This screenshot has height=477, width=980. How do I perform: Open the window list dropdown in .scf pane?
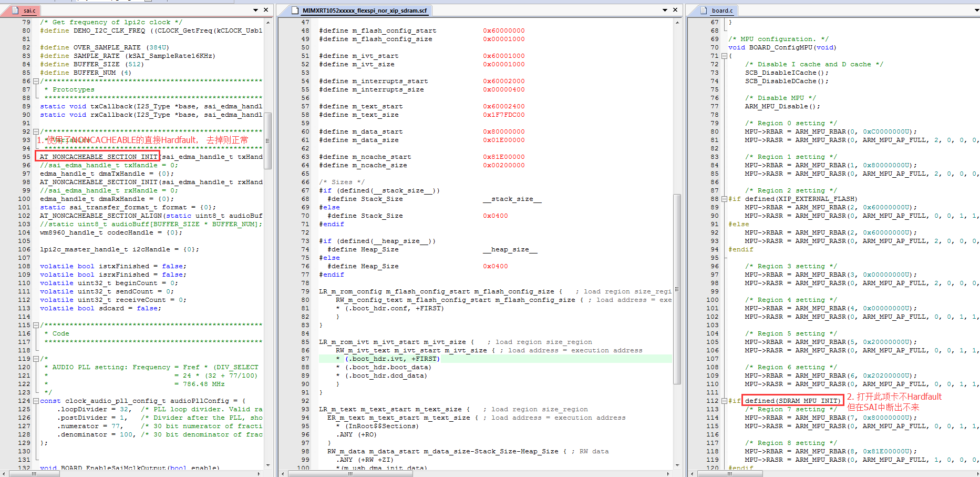coord(665,10)
